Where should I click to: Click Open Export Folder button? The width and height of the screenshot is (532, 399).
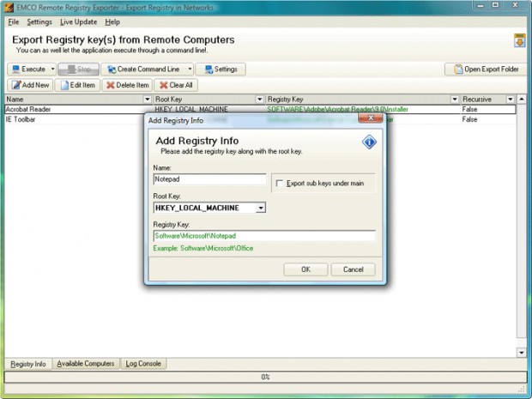486,70
